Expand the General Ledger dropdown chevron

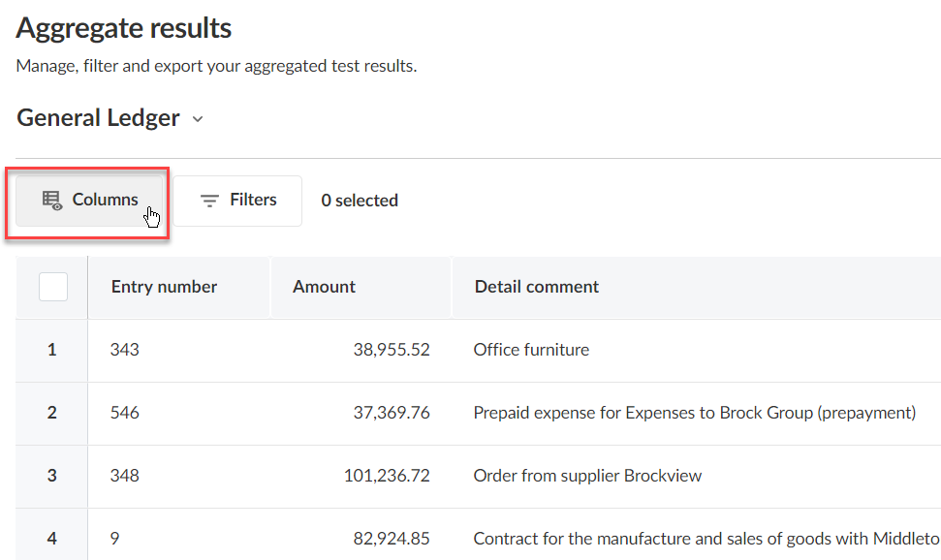pyautogui.click(x=198, y=119)
